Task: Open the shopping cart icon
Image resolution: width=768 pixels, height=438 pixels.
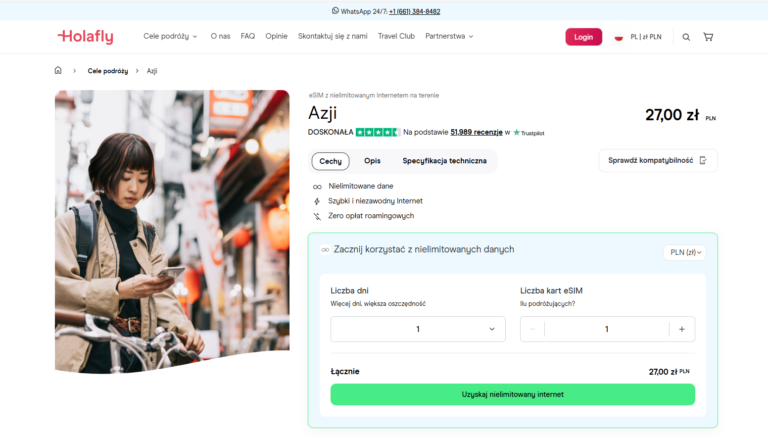Action: pos(708,37)
